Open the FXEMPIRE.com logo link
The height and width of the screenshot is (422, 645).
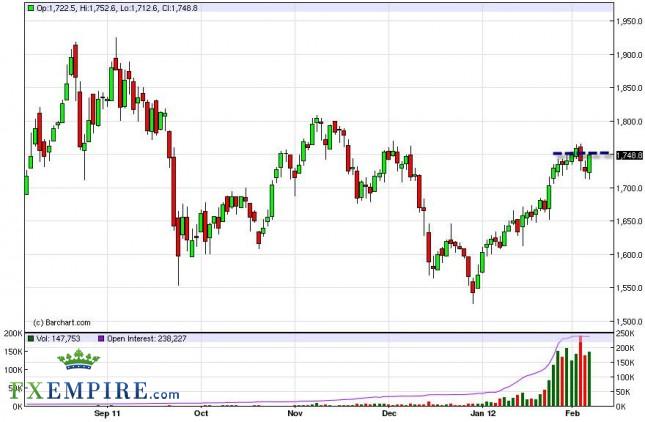(x=90, y=388)
